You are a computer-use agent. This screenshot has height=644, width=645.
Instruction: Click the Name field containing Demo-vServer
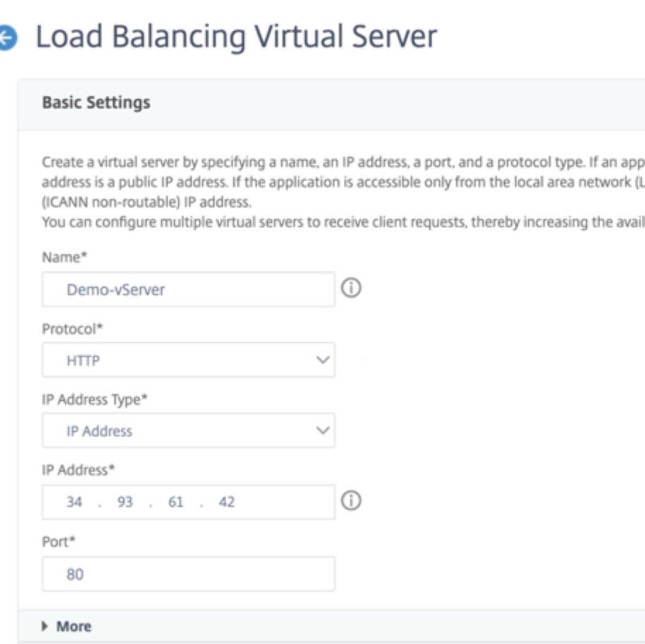[x=189, y=290]
